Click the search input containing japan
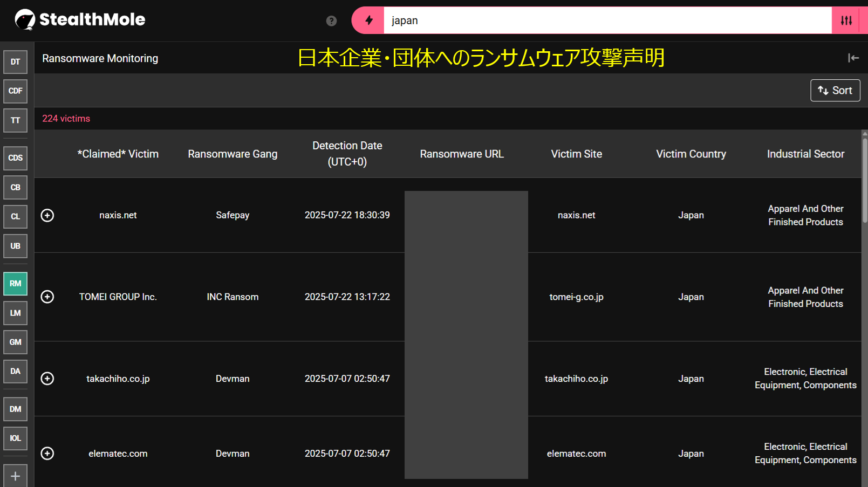868x487 pixels. pyautogui.click(x=607, y=20)
